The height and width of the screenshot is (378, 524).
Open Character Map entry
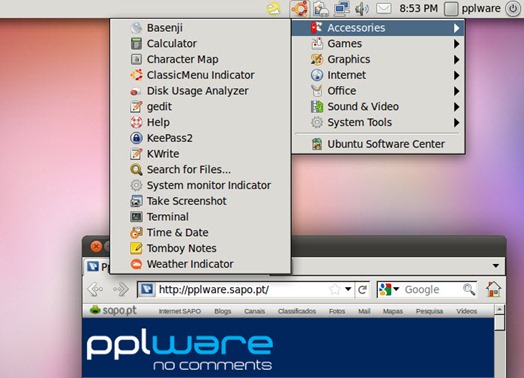[x=201, y=59]
